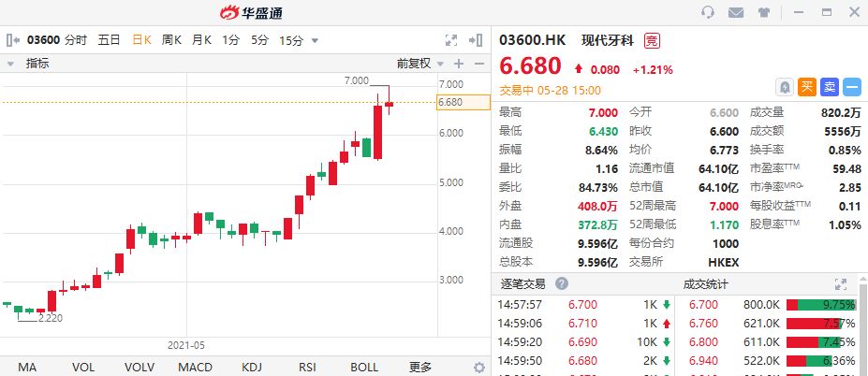Click the 9.75% volume distribution bar
Viewport: 868px width, 376px height.
pyautogui.click(x=821, y=305)
